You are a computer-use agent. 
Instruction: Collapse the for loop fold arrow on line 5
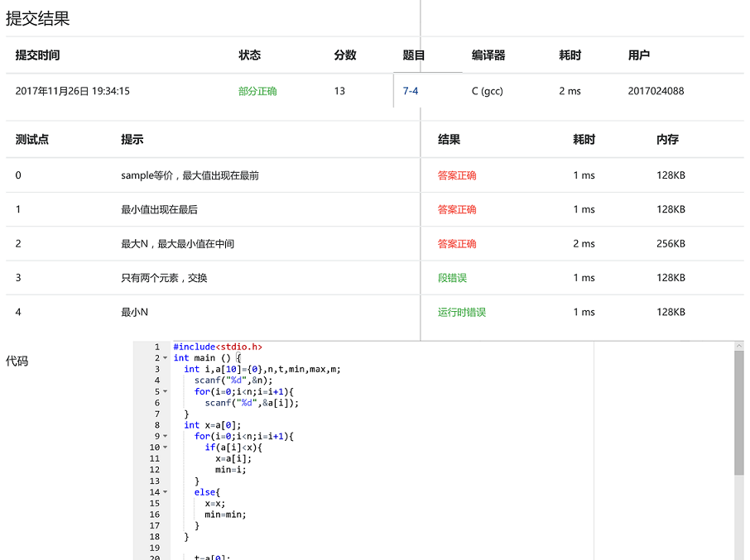click(165, 391)
